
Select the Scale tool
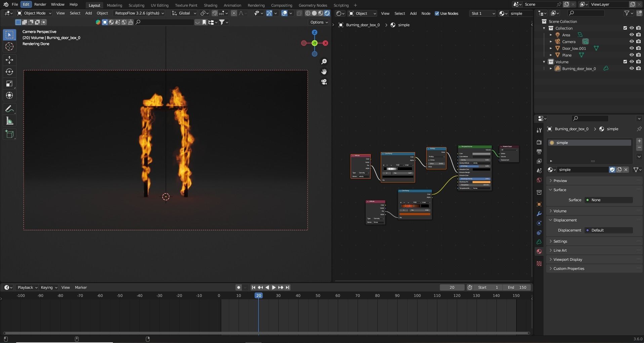click(9, 83)
